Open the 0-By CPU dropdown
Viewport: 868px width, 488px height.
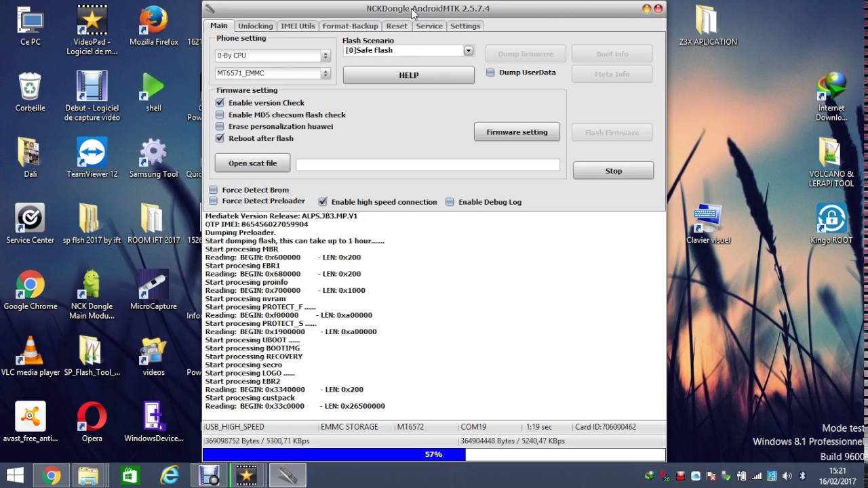click(272, 56)
